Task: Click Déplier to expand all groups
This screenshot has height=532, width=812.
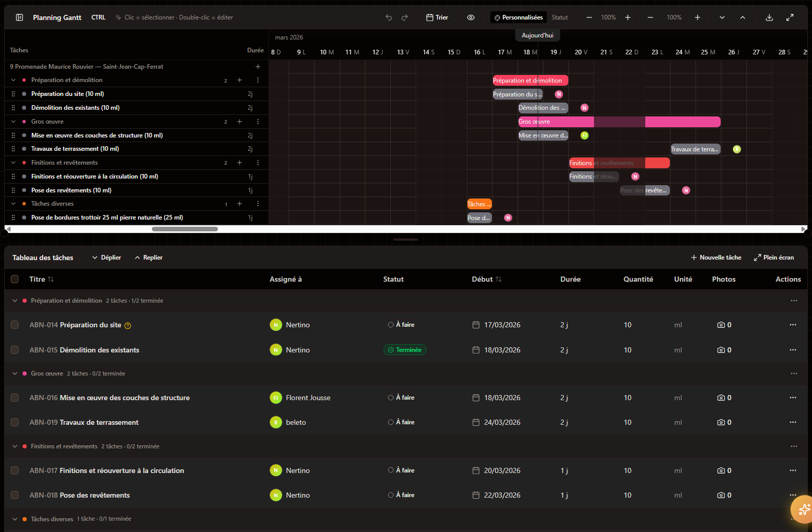Action: coord(107,258)
